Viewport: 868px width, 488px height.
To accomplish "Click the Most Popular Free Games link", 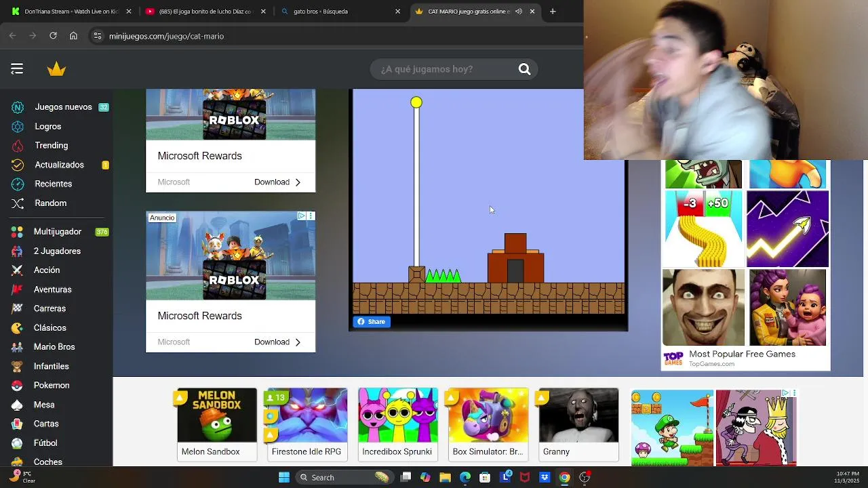I will [x=742, y=354].
